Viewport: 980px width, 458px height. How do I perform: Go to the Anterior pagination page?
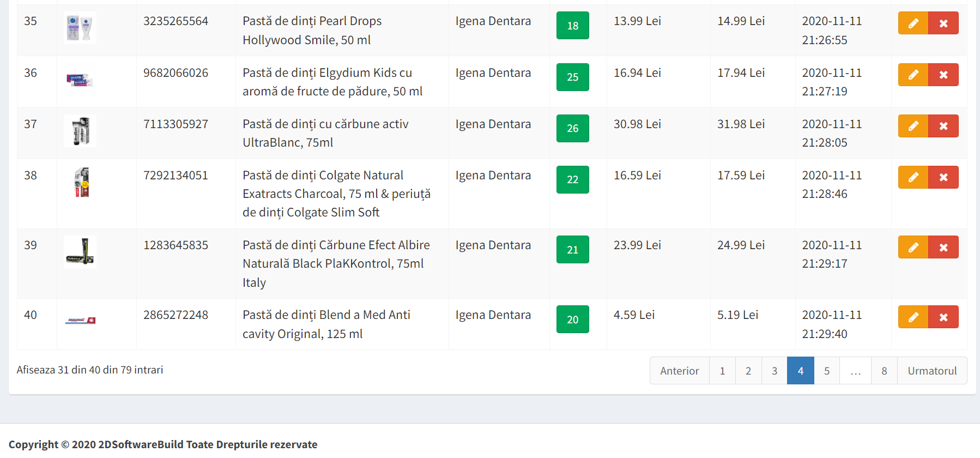tap(679, 371)
